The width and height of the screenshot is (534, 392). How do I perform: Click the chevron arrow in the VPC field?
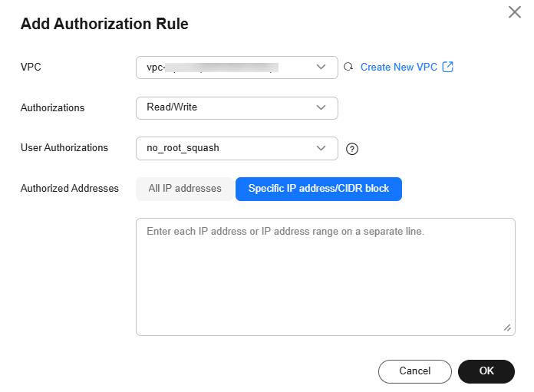321,68
